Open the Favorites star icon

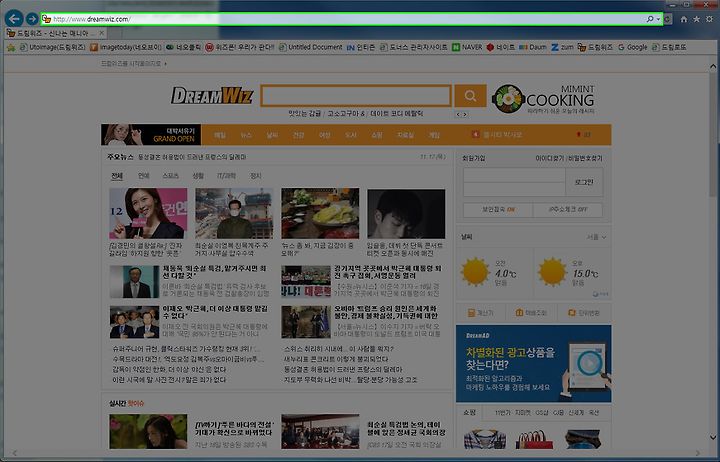697,19
